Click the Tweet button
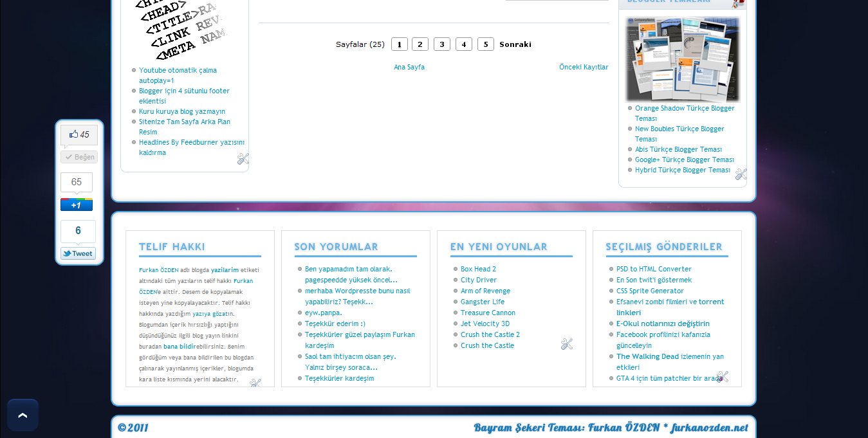The width and height of the screenshot is (868, 438). 78,253
